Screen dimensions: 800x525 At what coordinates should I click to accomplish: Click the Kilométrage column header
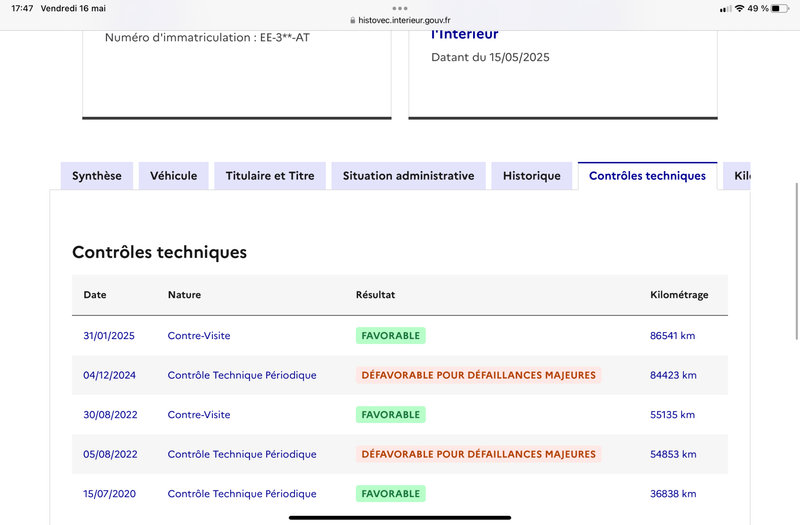[x=679, y=295]
